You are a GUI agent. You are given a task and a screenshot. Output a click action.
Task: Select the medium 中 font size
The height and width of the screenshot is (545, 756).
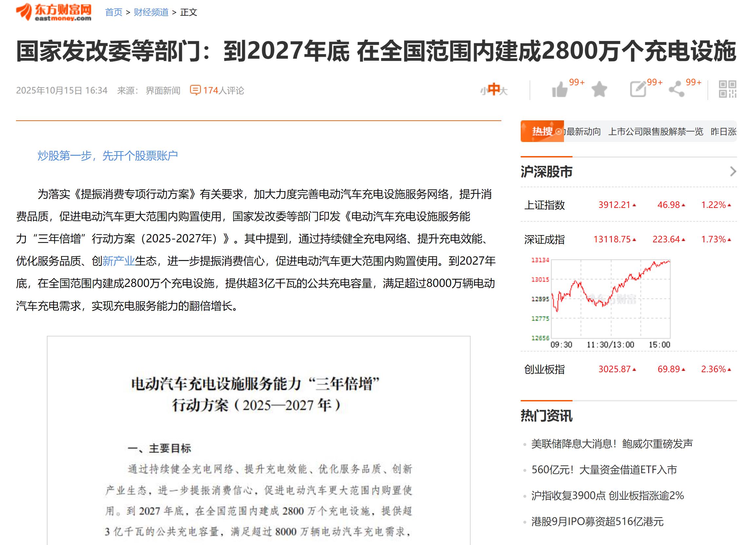pyautogui.click(x=493, y=90)
